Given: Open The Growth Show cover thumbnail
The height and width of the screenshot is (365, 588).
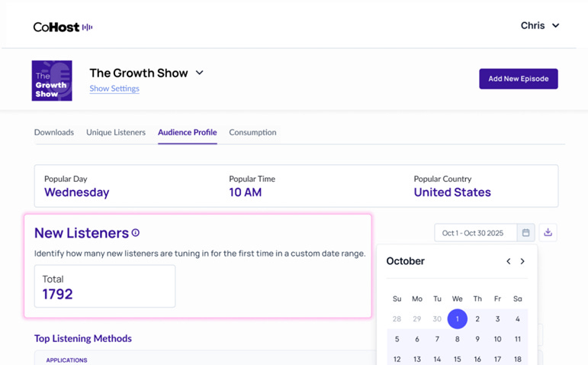Looking at the screenshot, I should point(52,81).
